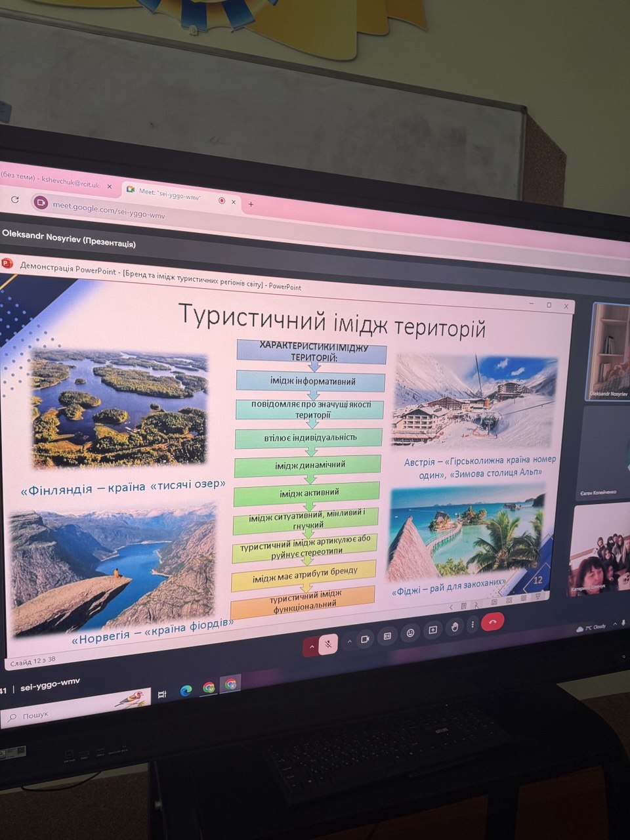The width and height of the screenshot is (630, 840).
Task: Leave the call with the red hang-up button
Action: click(493, 622)
